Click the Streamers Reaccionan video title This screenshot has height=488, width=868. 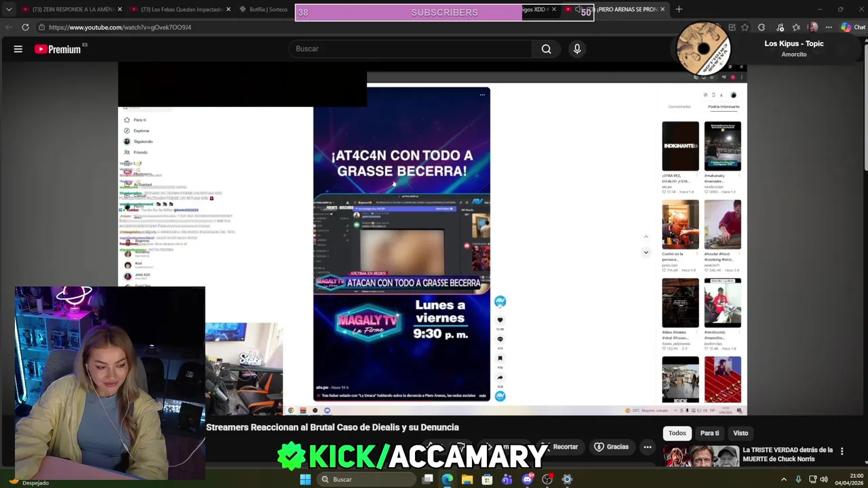coord(332,427)
